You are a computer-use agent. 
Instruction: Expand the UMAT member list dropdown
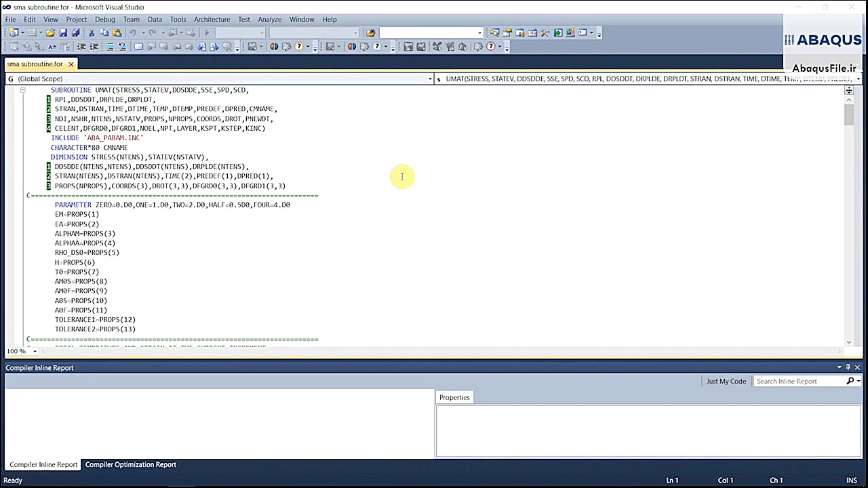tap(858, 79)
